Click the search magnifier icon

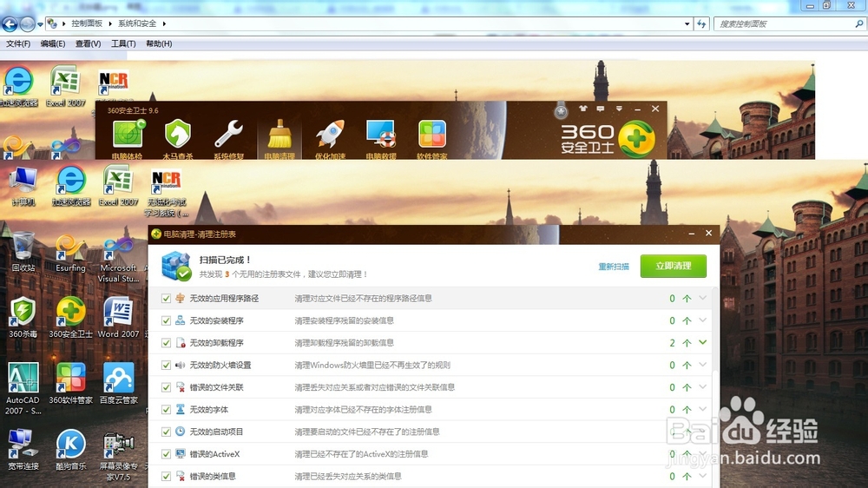[859, 23]
